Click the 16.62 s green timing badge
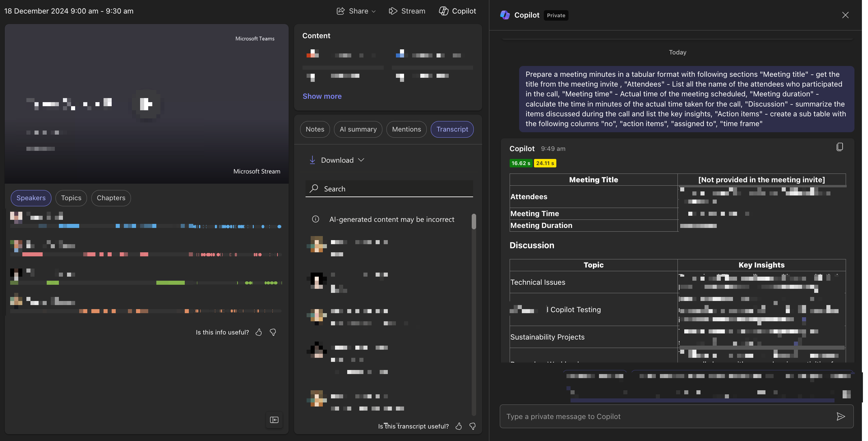Image resolution: width=868 pixels, height=441 pixels. [521, 163]
